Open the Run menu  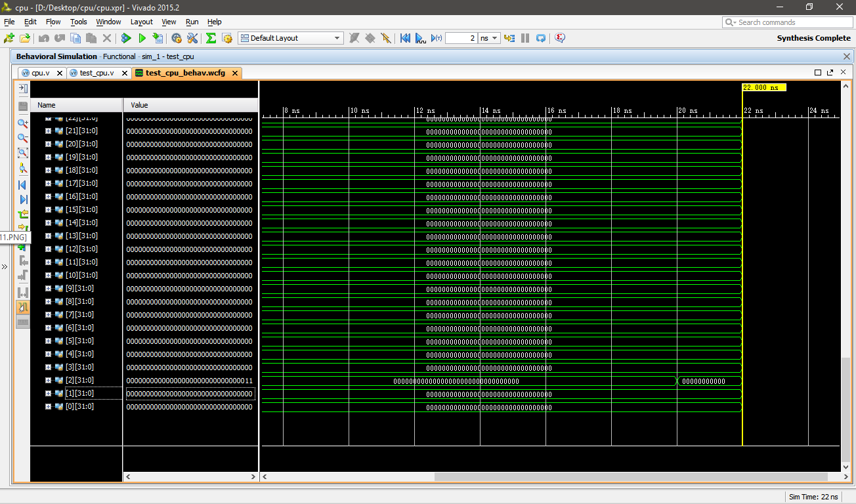(192, 22)
